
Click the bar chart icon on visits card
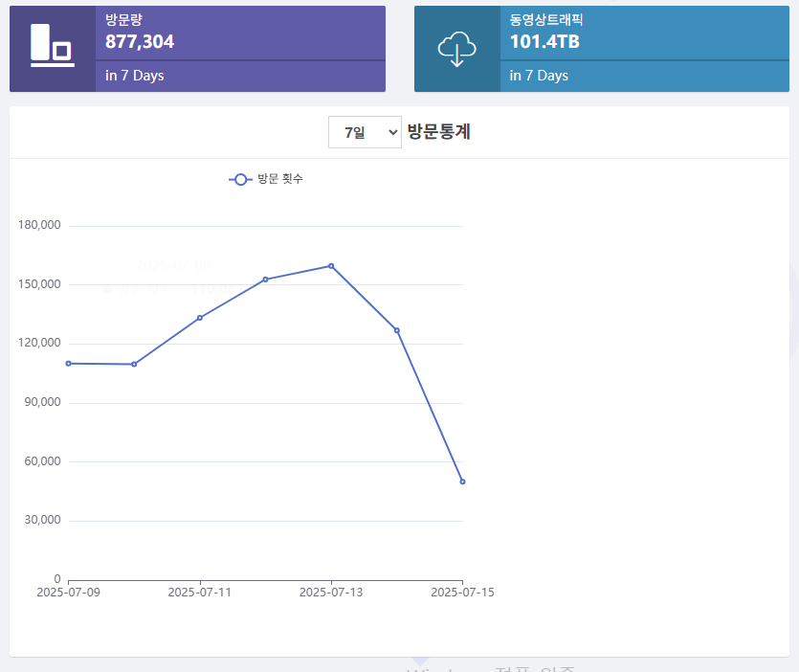pyautogui.click(x=52, y=47)
